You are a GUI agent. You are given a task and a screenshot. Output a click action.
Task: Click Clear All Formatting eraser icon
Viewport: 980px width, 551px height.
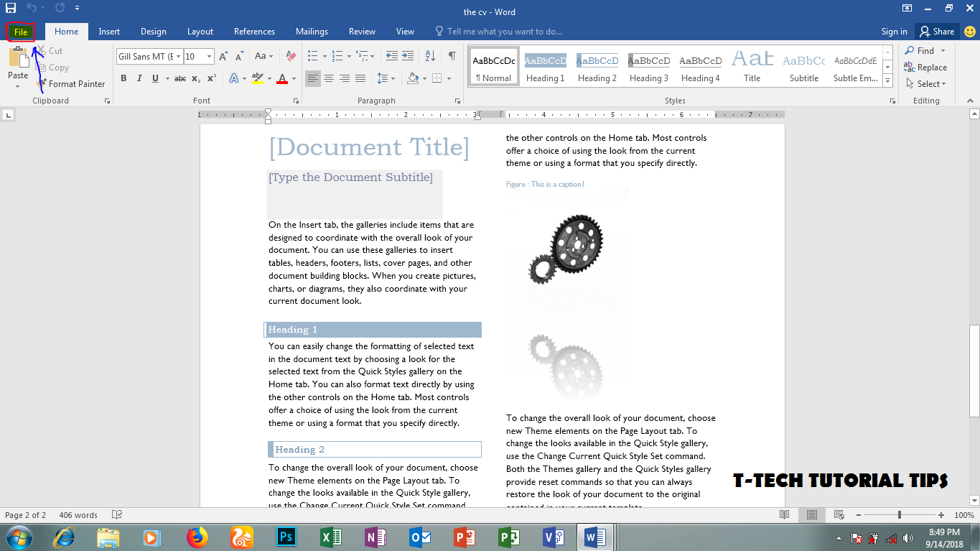(291, 56)
